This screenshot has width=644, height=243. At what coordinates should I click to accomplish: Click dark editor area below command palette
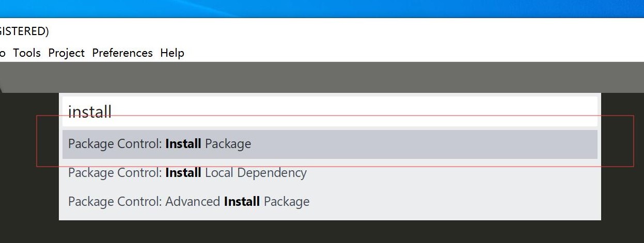click(329, 232)
